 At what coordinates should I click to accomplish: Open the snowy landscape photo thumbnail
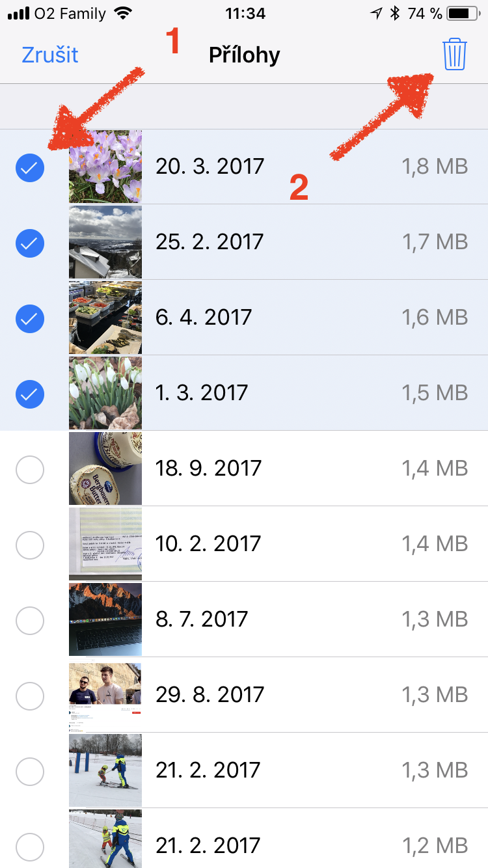tap(105, 242)
